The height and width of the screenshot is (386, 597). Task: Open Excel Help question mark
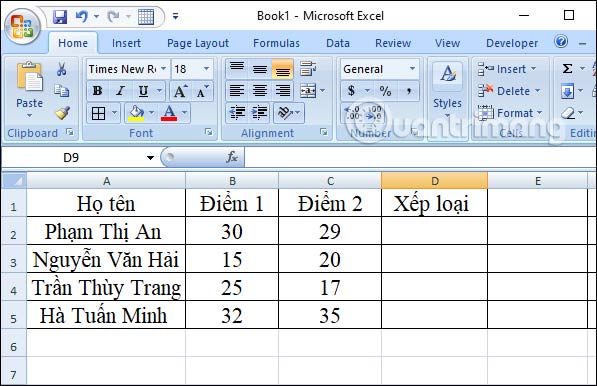pyautogui.click(x=561, y=41)
